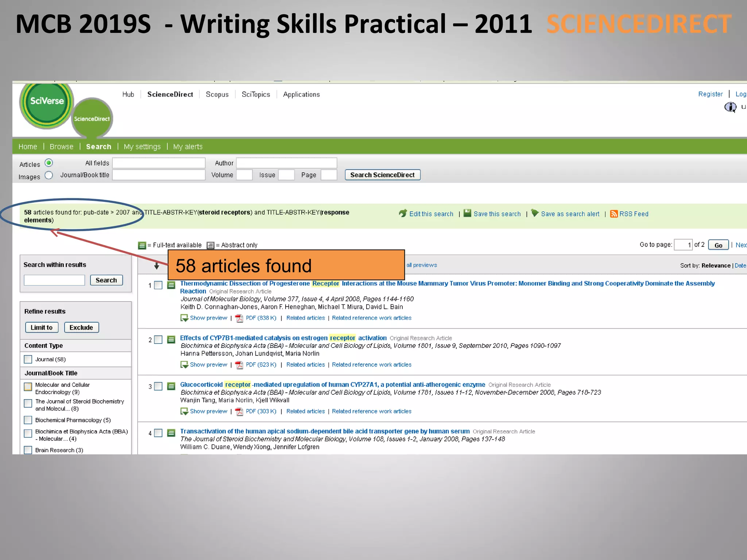The height and width of the screenshot is (560, 747).
Task: Open the Hub tab
Action: (128, 94)
